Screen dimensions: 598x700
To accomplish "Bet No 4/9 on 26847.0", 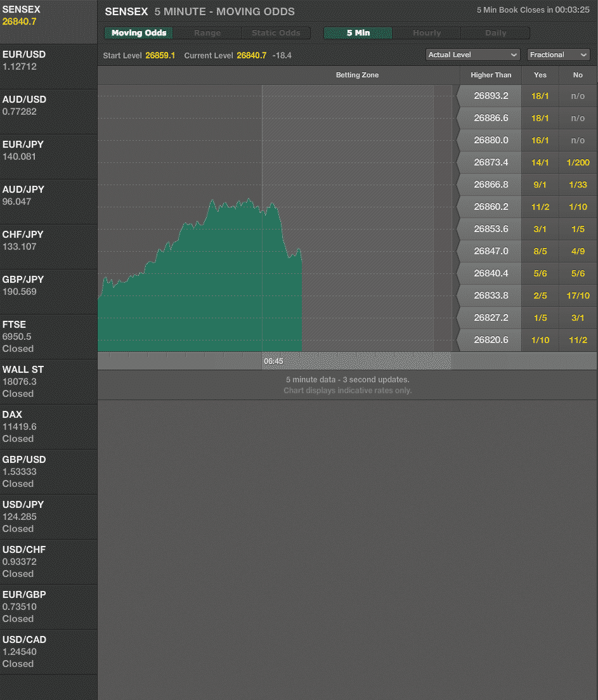I will coord(578,251).
